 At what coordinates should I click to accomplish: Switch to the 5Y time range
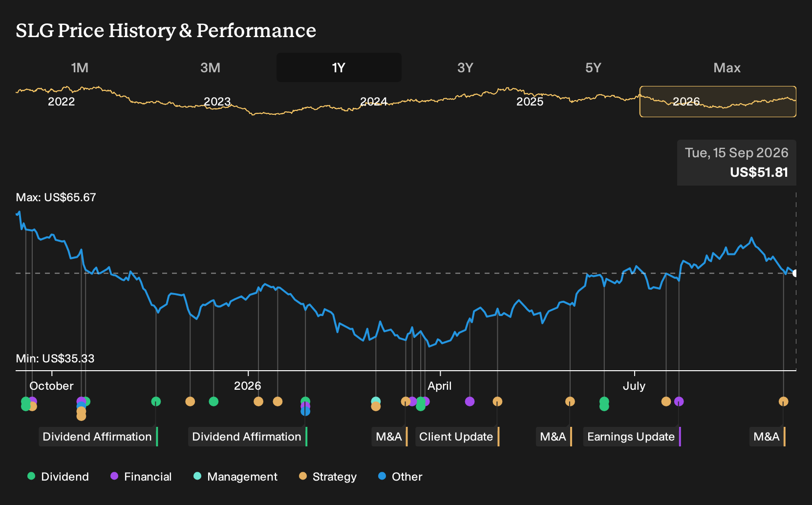click(593, 67)
